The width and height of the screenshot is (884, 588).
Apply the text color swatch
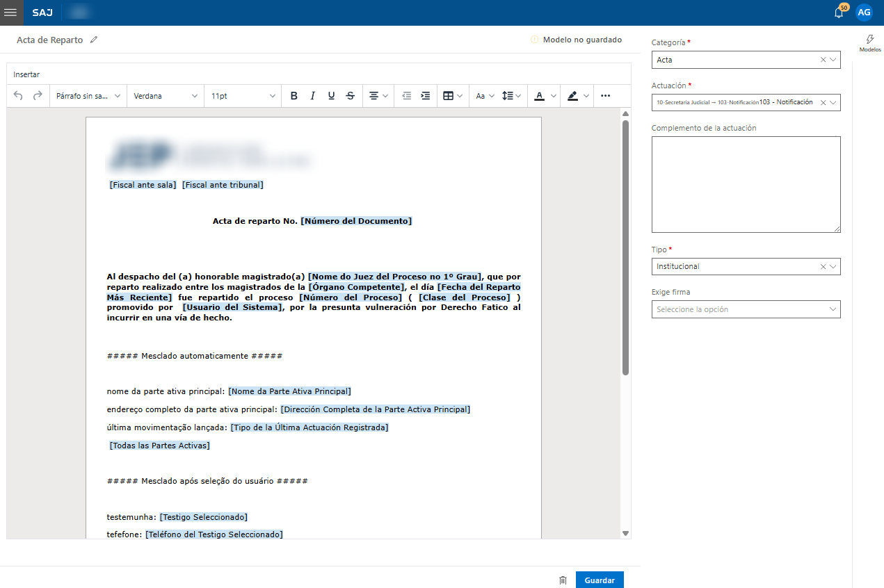pos(539,96)
